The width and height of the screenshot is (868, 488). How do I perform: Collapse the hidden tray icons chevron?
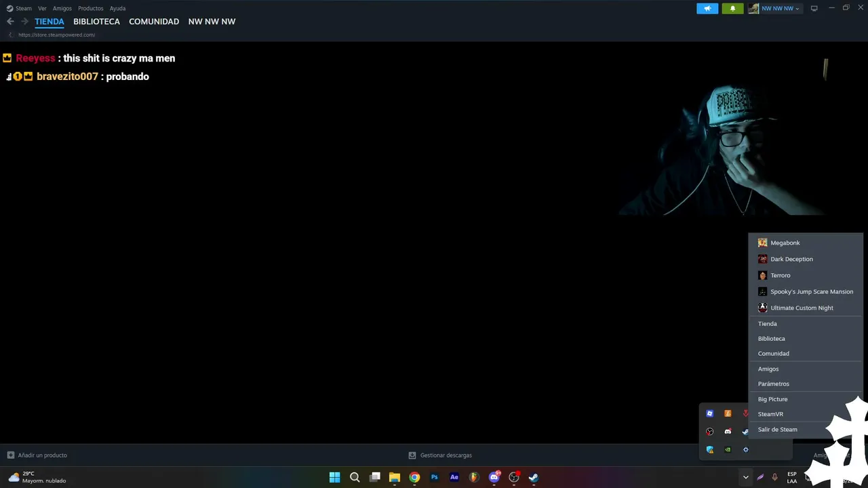[x=745, y=477]
